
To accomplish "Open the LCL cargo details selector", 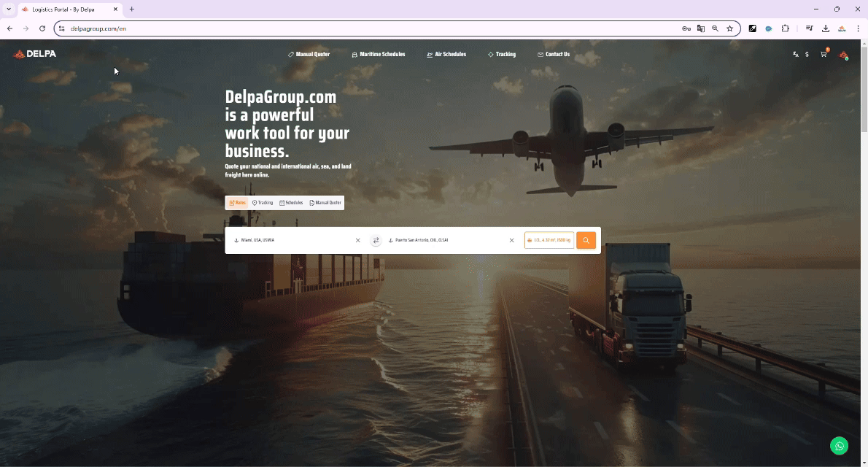I will [549, 240].
